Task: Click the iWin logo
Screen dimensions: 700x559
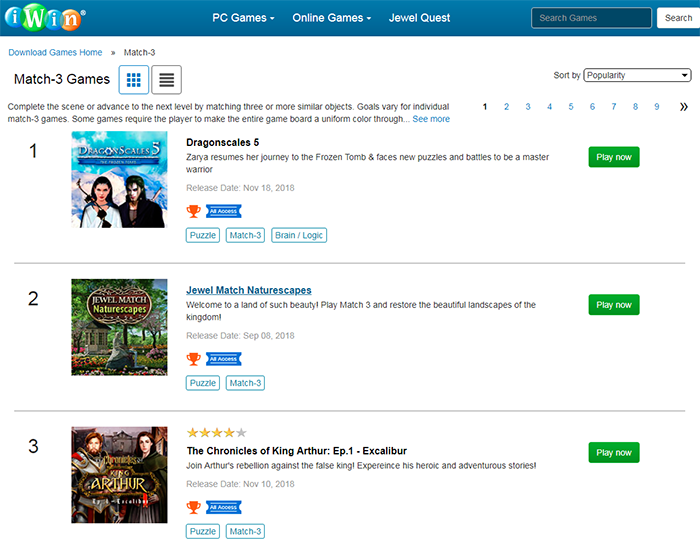Action: click(x=45, y=18)
